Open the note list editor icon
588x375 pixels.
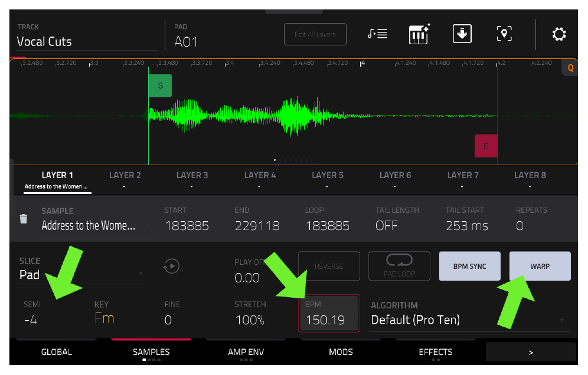click(x=377, y=34)
